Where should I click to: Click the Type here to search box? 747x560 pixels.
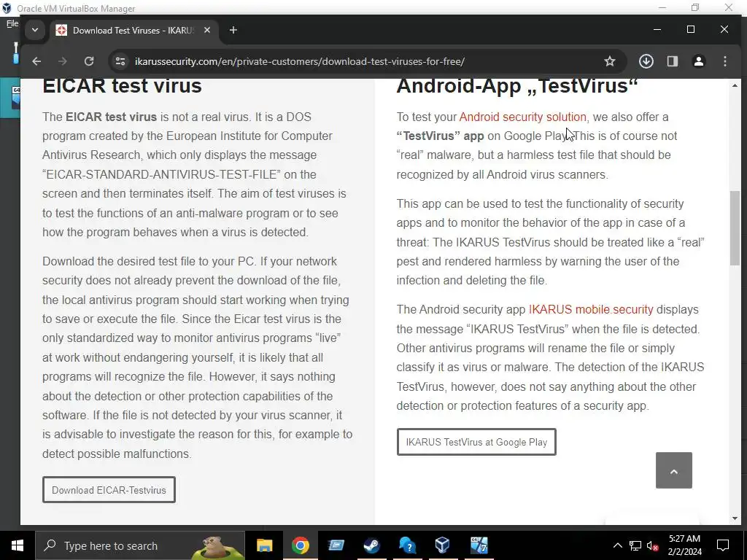point(140,545)
